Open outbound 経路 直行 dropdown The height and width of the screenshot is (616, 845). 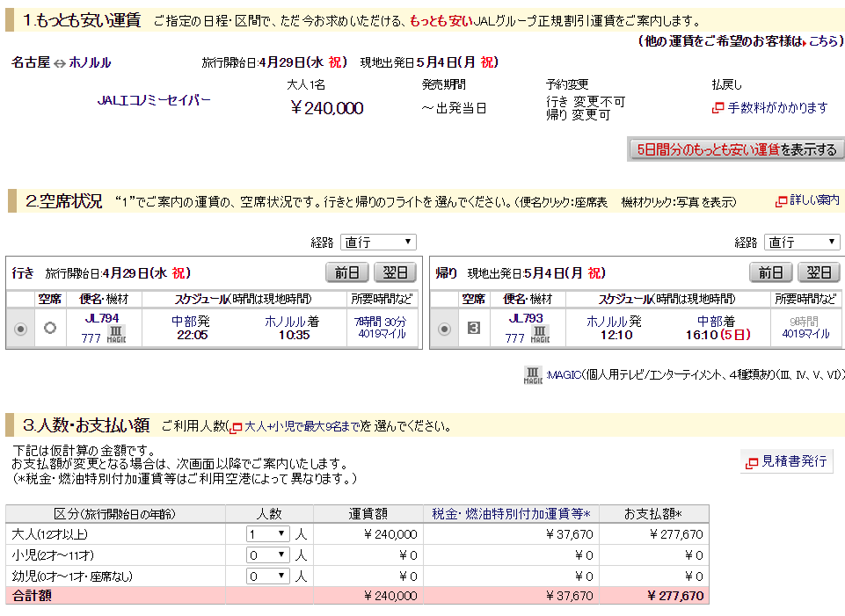click(378, 243)
